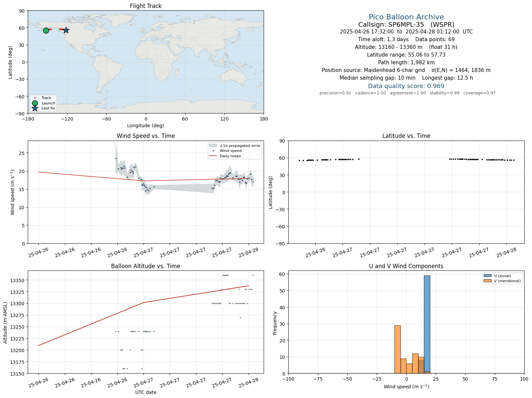Image resolution: width=532 pixels, height=398 pixels.
Task: Pick the V (meridional) legend swatch
Action: click(x=487, y=281)
